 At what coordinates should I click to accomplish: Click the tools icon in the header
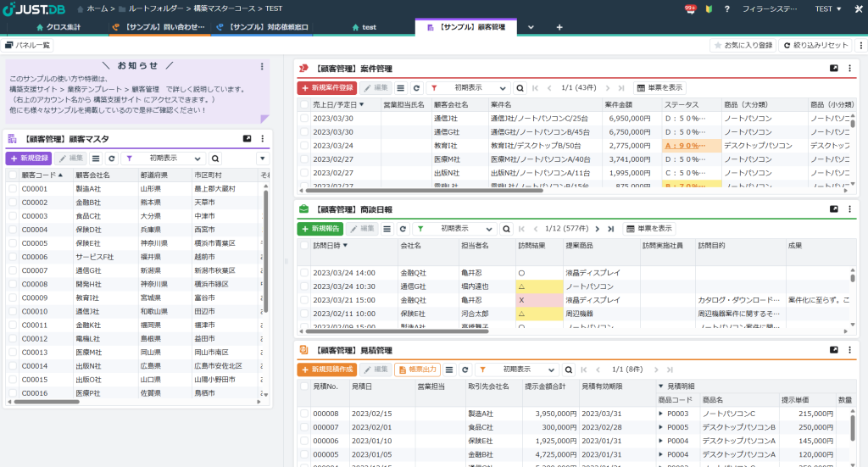click(859, 8)
